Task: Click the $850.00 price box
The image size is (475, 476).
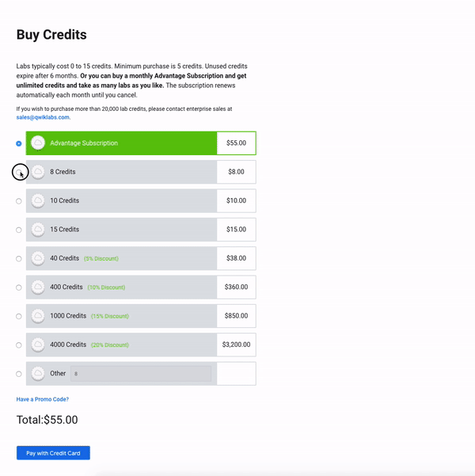Action: pyautogui.click(x=236, y=316)
